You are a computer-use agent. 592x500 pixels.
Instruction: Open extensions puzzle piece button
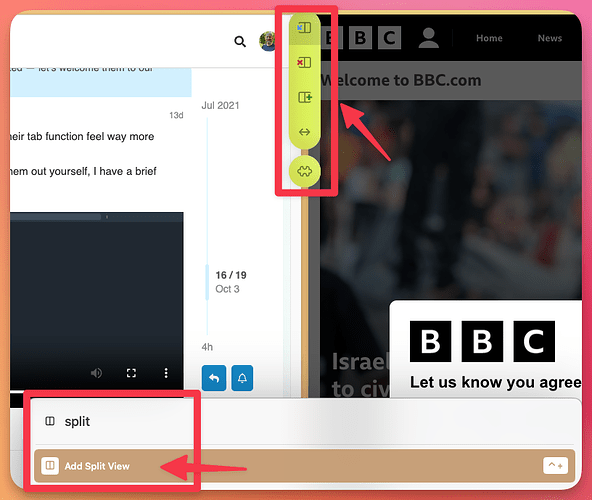pyautogui.click(x=305, y=171)
